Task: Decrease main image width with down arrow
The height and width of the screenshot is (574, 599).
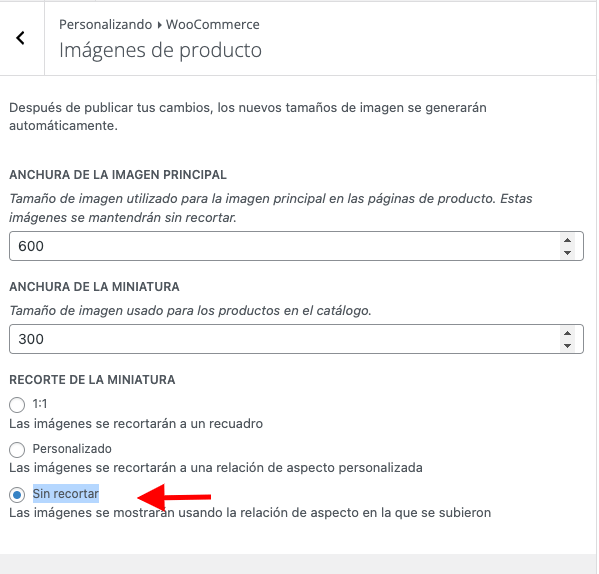Action: click(x=567, y=252)
